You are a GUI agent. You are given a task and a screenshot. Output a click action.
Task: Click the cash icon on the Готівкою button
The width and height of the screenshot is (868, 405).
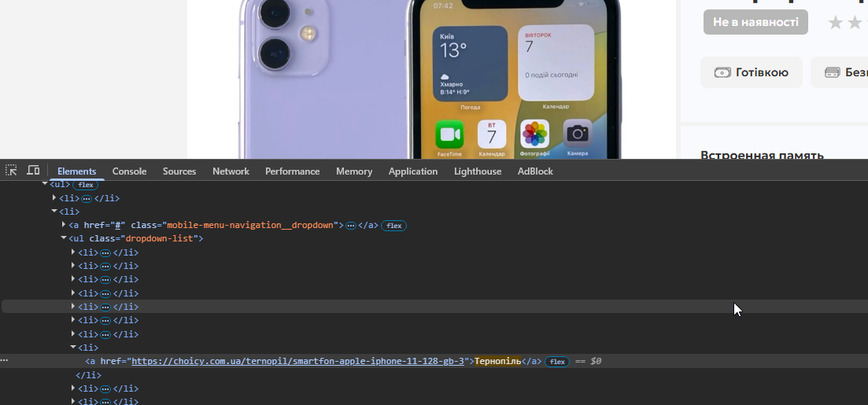722,72
